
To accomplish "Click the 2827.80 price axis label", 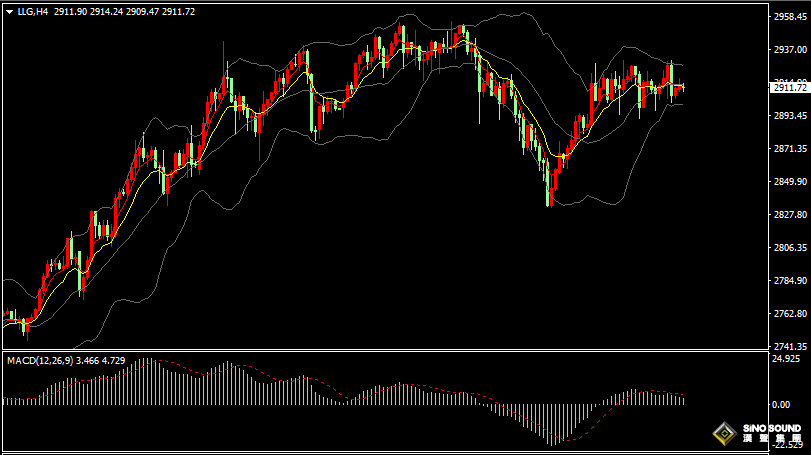I will (x=790, y=215).
